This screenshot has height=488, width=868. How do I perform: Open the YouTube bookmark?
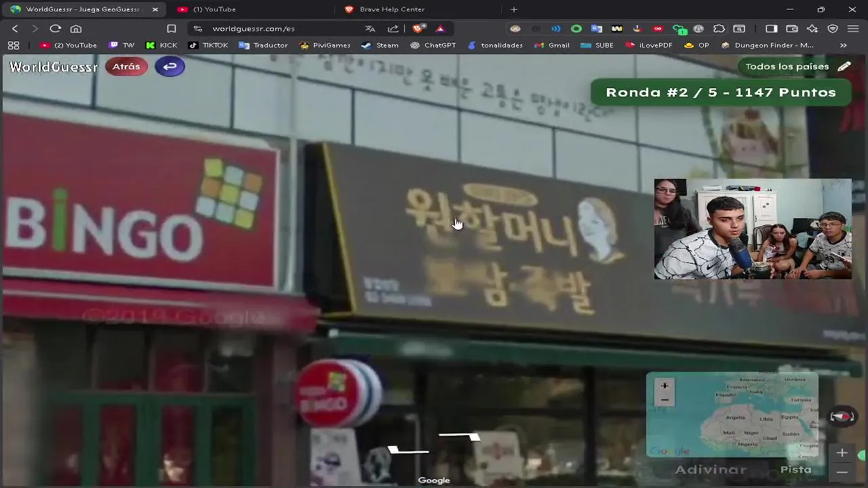pos(68,45)
